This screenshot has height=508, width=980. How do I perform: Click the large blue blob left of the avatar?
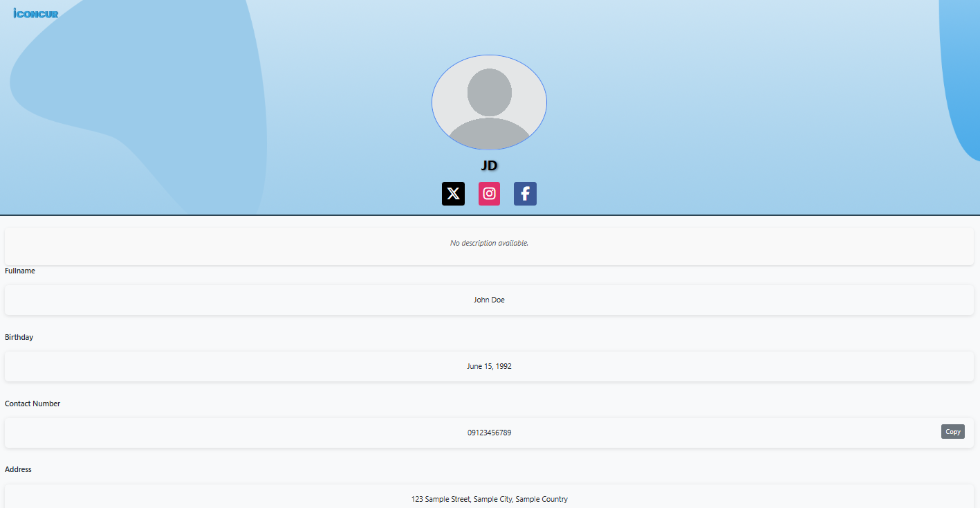click(152, 83)
